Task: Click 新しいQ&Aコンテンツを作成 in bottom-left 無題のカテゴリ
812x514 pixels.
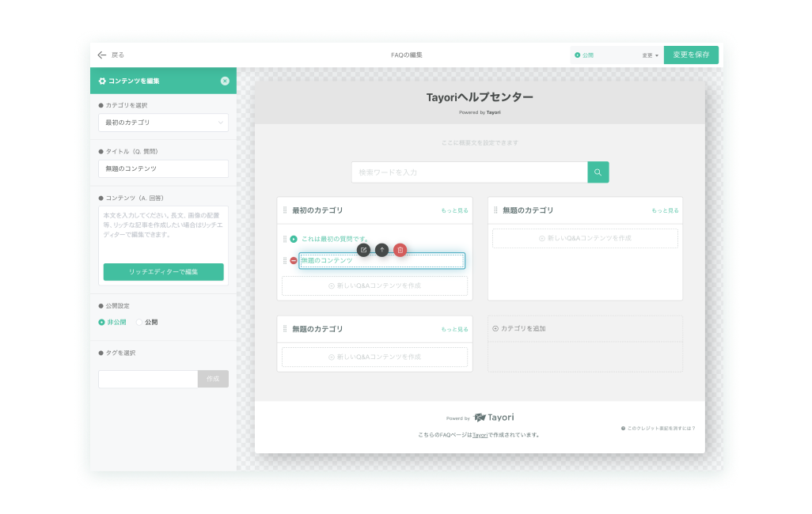Action: coord(374,357)
